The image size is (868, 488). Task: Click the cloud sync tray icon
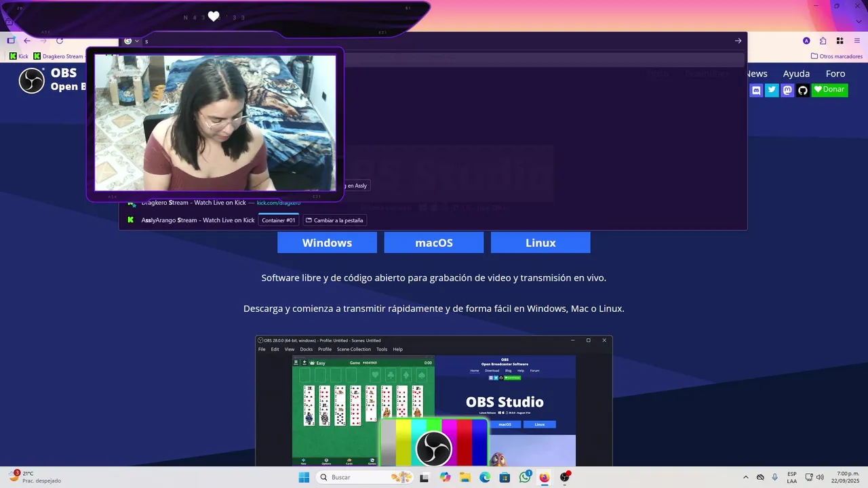[x=760, y=477]
